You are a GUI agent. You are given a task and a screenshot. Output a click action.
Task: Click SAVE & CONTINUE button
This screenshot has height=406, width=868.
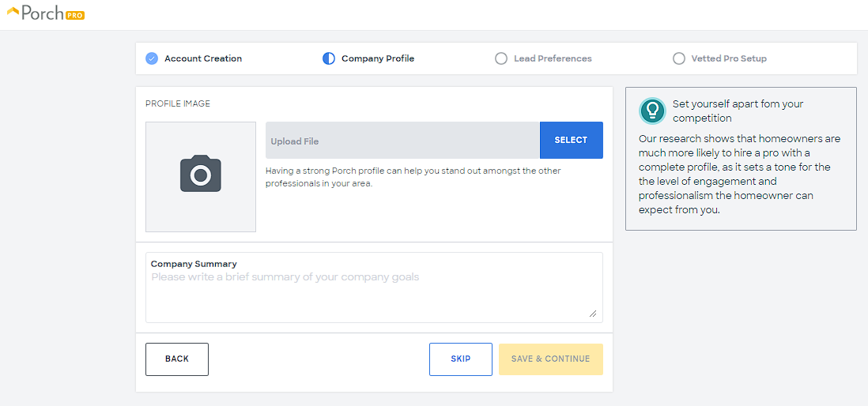550,359
